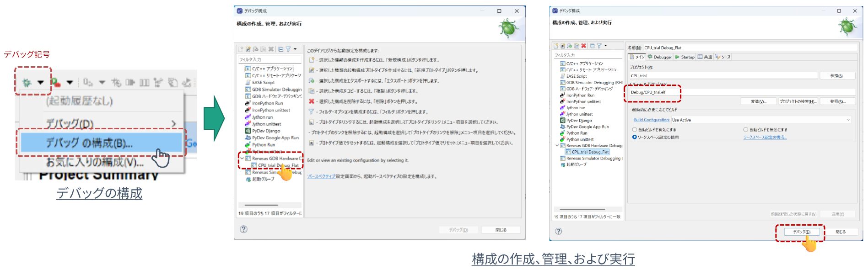Open the debug dropdown arrow next to bug icon
The image size is (868, 270).
(x=41, y=83)
